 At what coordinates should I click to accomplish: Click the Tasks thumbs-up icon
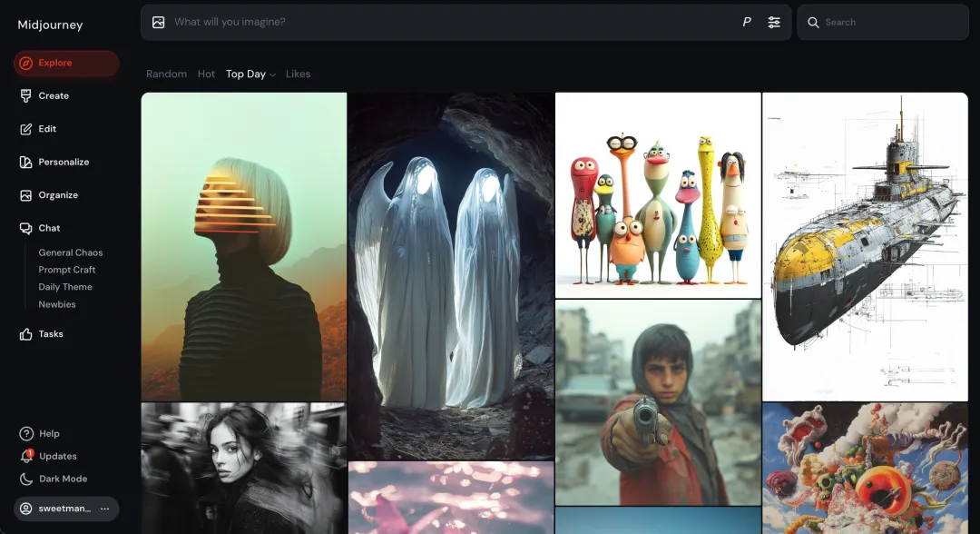click(x=26, y=334)
